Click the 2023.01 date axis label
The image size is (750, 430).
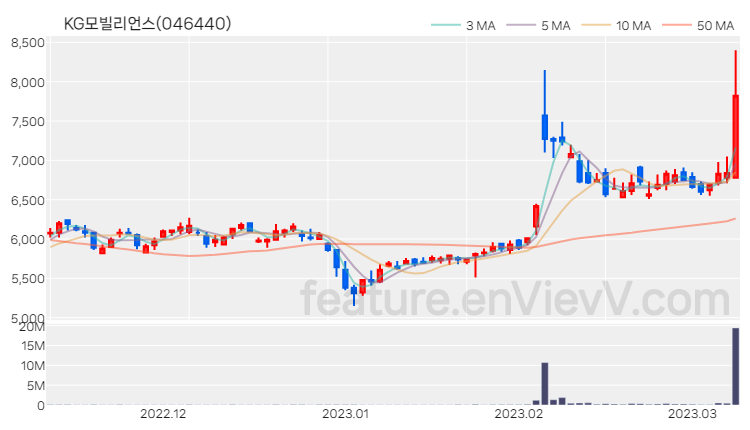coord(345,414)
